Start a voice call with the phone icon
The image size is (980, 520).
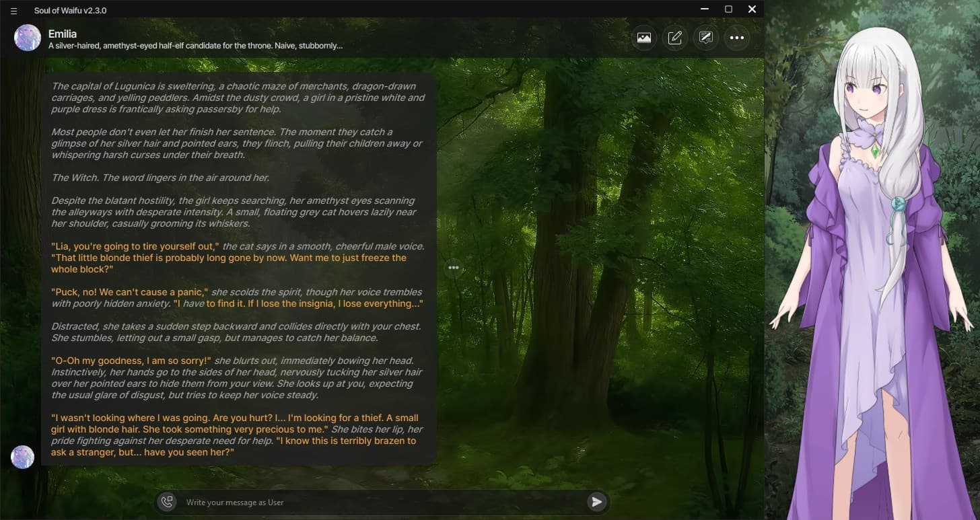tap(167, 502)
